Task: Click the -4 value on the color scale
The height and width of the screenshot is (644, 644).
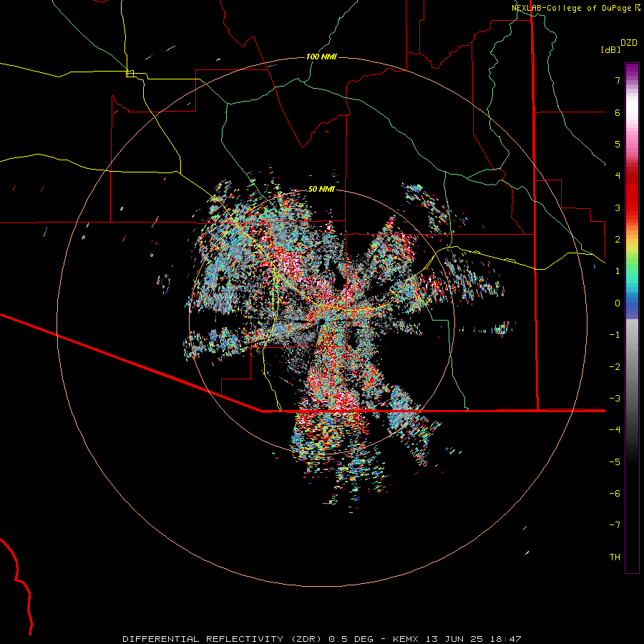Action: click(615, 430)
